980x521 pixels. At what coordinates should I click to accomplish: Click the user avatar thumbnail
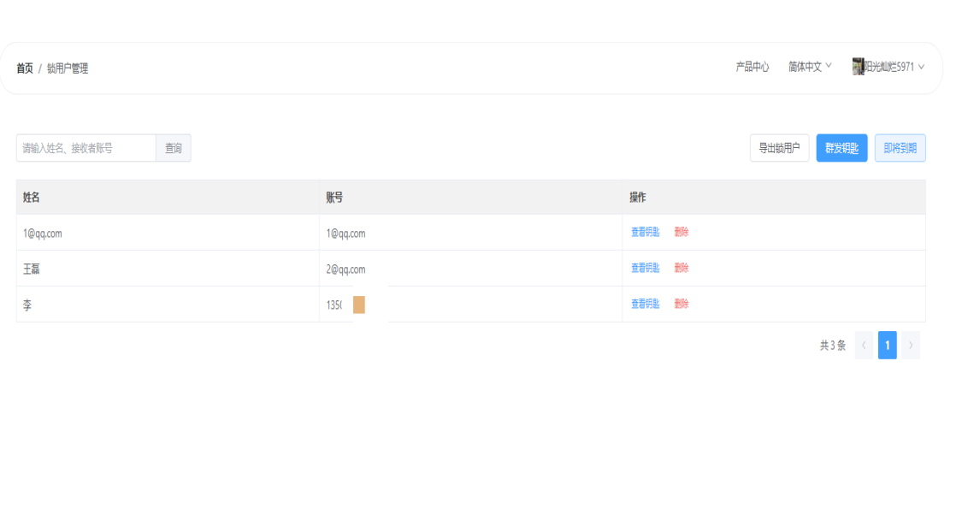coord(858,67)
